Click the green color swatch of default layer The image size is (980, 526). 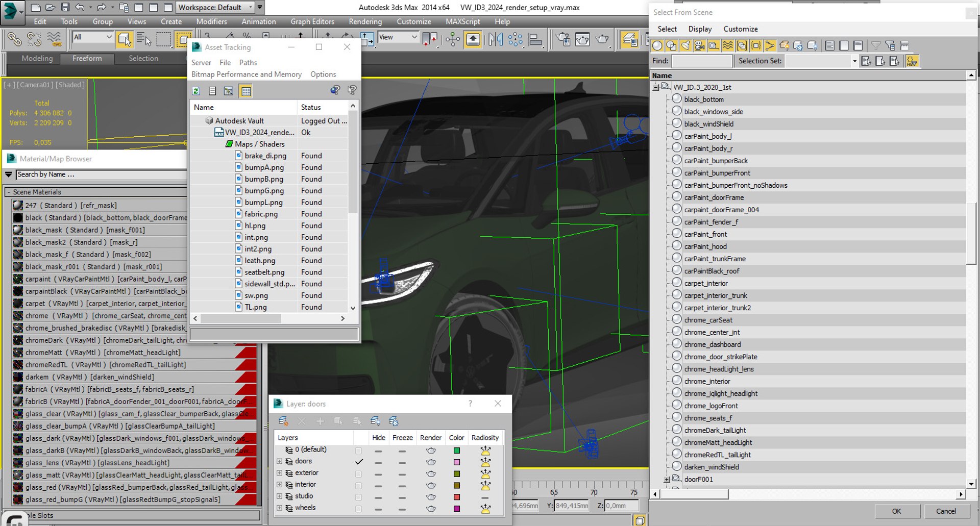[457, 450]
